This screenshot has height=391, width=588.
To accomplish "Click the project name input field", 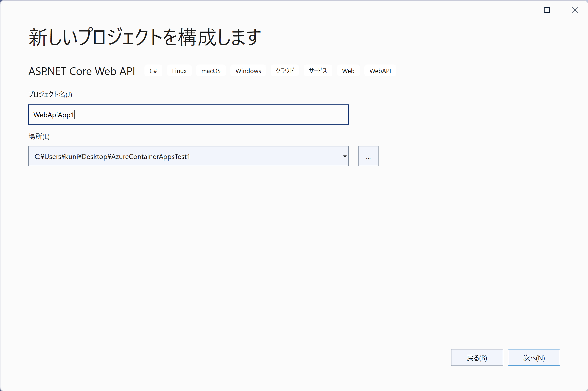I will 188,114.
